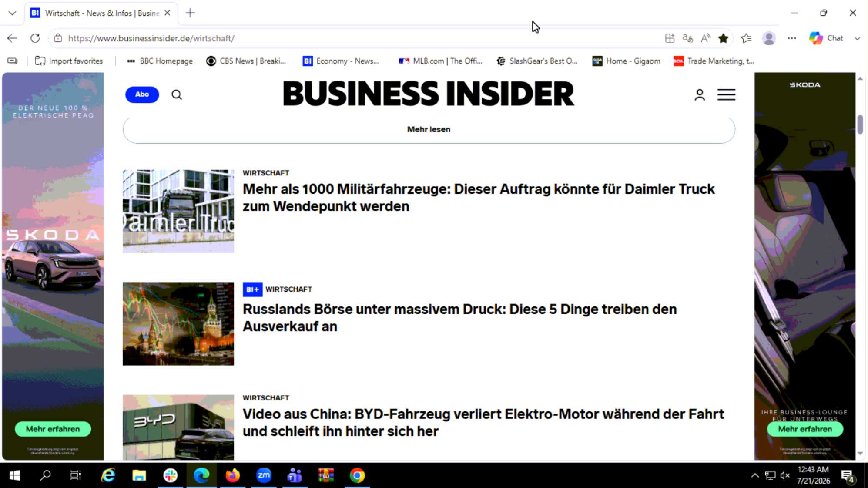The height and width of the screenshot is (488, 868).
Task: Switch to Microsoft Edge on taskbar
Action: click(x=201, y=475)
